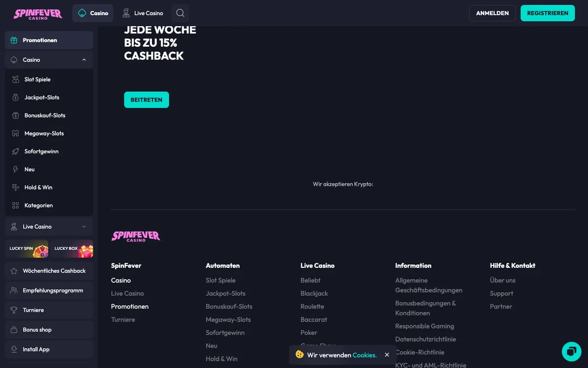Click the Install App download icon
Viewport: 588px width, 368px height.
coord(14,349)
